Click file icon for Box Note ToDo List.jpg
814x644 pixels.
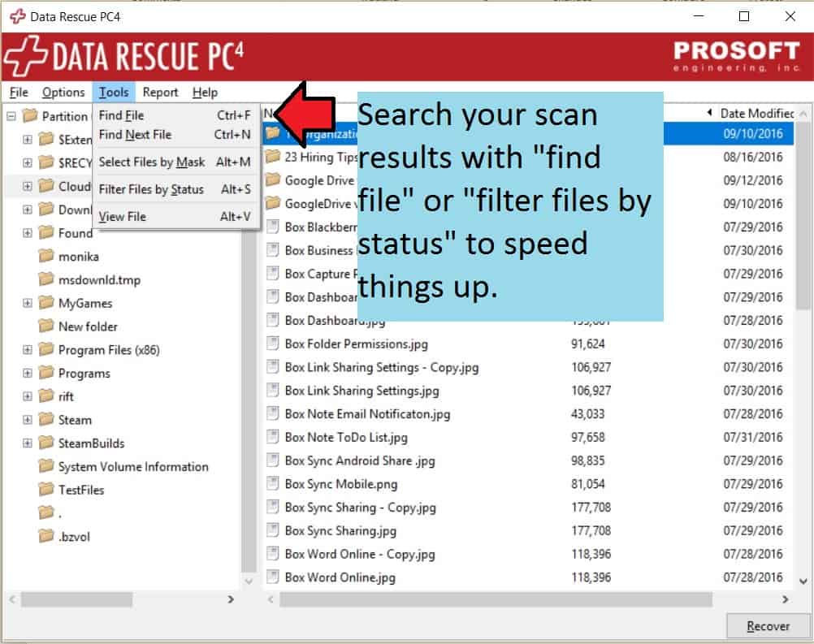(x=272, y=437)
